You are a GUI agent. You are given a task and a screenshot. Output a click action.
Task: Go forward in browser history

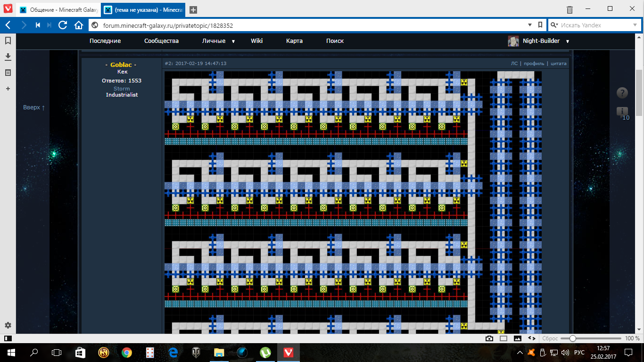24,25
